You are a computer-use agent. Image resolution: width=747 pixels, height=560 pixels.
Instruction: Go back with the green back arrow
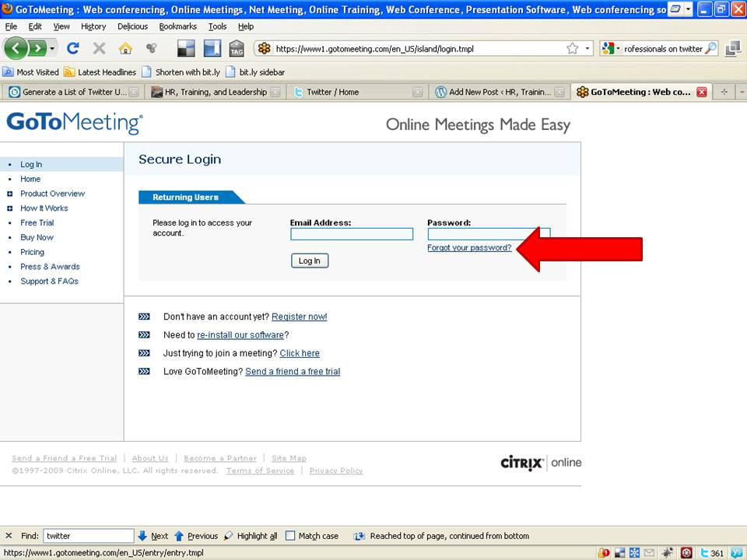(x=16, y=48)
